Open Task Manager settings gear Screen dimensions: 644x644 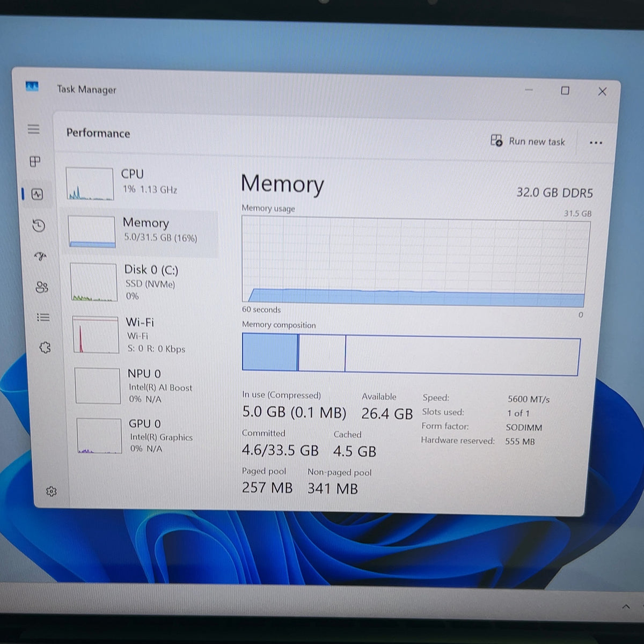(x=52, y=491)
